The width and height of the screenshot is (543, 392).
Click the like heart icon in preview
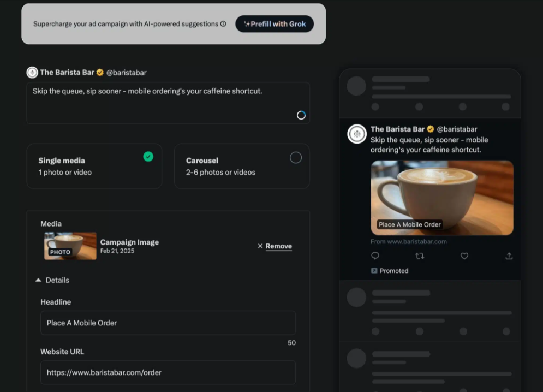pyautogui.click(x=464, y=256)
